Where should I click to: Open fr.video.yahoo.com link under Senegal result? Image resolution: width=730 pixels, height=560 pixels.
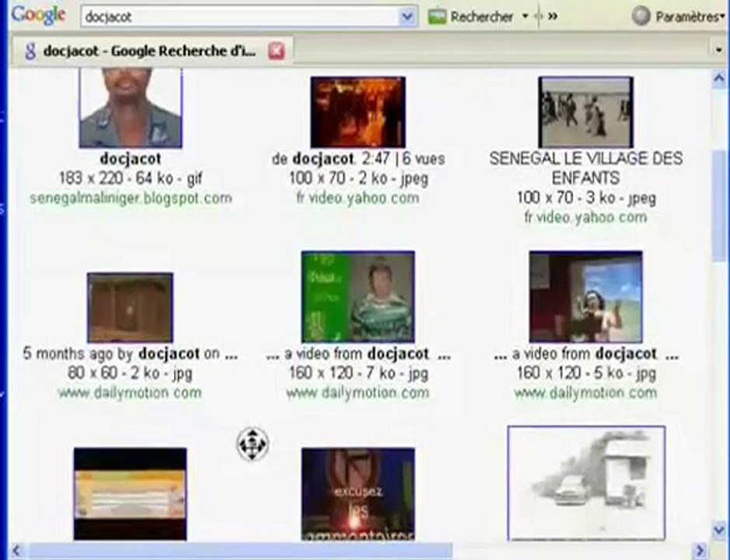pyautogui.click(x=585, y=218)
